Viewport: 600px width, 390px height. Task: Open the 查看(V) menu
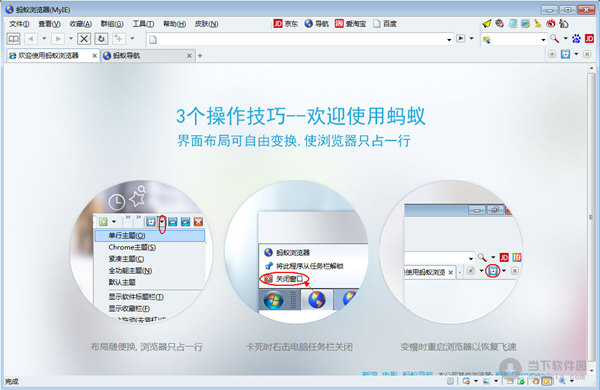[49, 24]
